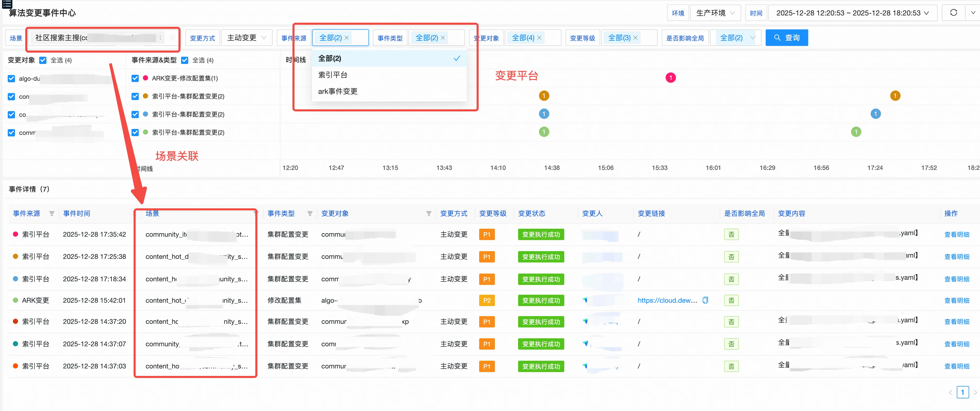
Task: Open the 生产环境 environment dropdown
Action: point(715,13)
